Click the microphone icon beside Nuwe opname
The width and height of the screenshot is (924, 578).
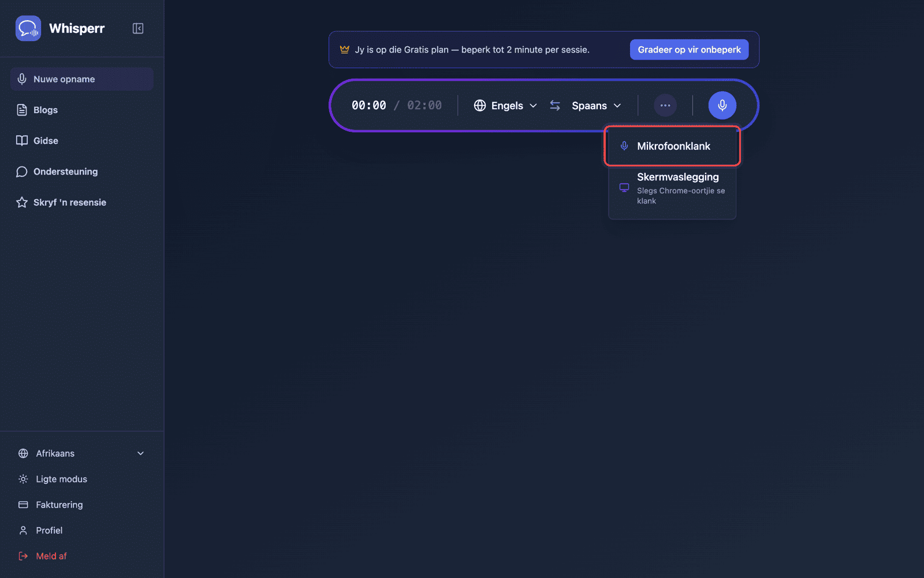point(22,79)
